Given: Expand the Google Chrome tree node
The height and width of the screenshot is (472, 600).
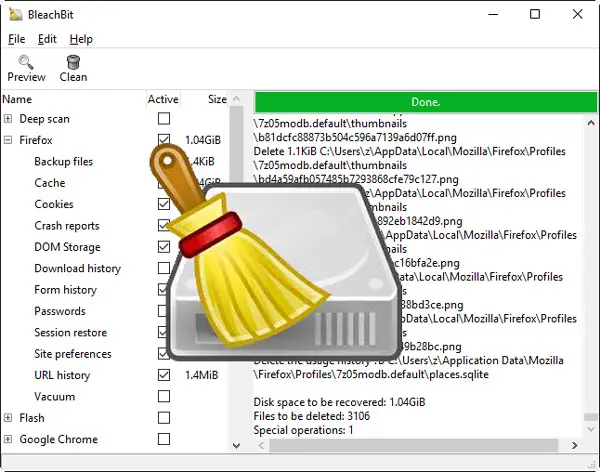Looking at the screenshot, I should pos(8,439).
